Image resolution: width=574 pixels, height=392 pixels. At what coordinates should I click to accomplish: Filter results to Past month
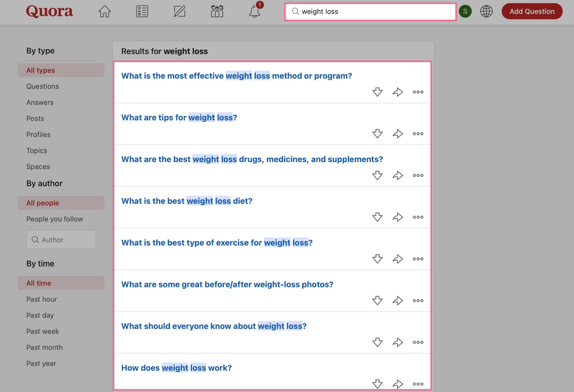click(45, 347)
